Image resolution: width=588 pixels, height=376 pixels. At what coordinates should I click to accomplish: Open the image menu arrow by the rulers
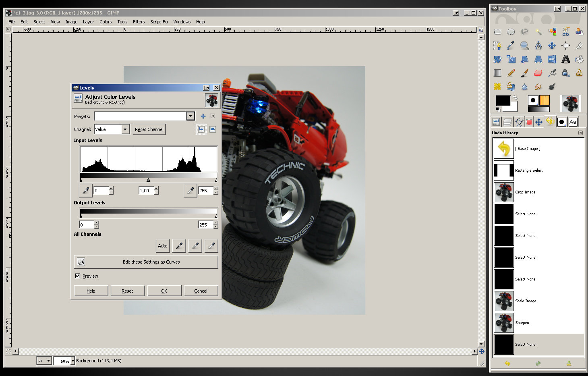[8, 29]
